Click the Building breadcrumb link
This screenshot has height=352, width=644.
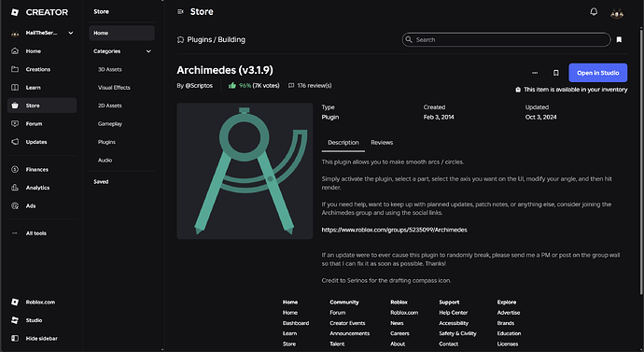(x=231, y=40)
